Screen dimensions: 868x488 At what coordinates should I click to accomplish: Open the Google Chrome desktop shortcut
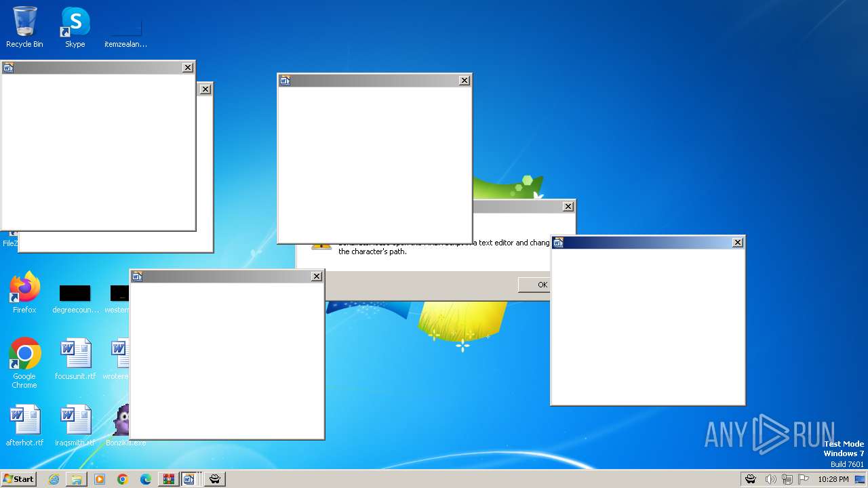coord(24,363)
